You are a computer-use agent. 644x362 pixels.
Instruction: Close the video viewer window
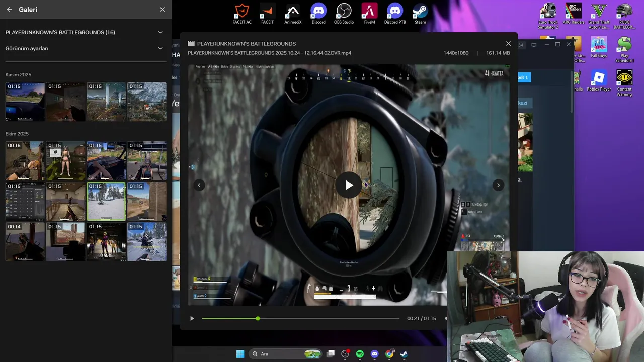[x=508, y=44]
